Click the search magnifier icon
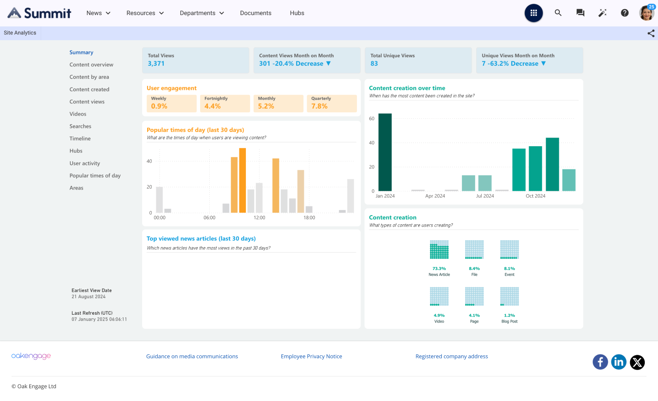This screenshot has width=658, height=401. click(558, 13)
